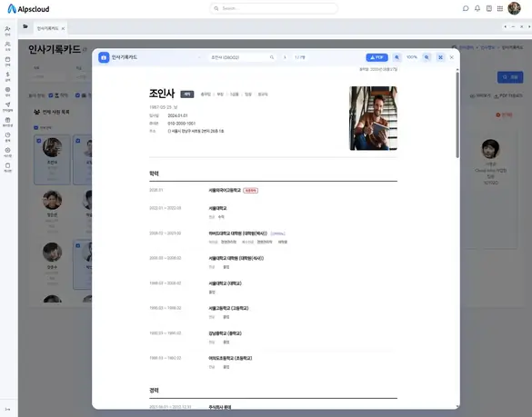Go to next employee with arrow

pos(285,57)
